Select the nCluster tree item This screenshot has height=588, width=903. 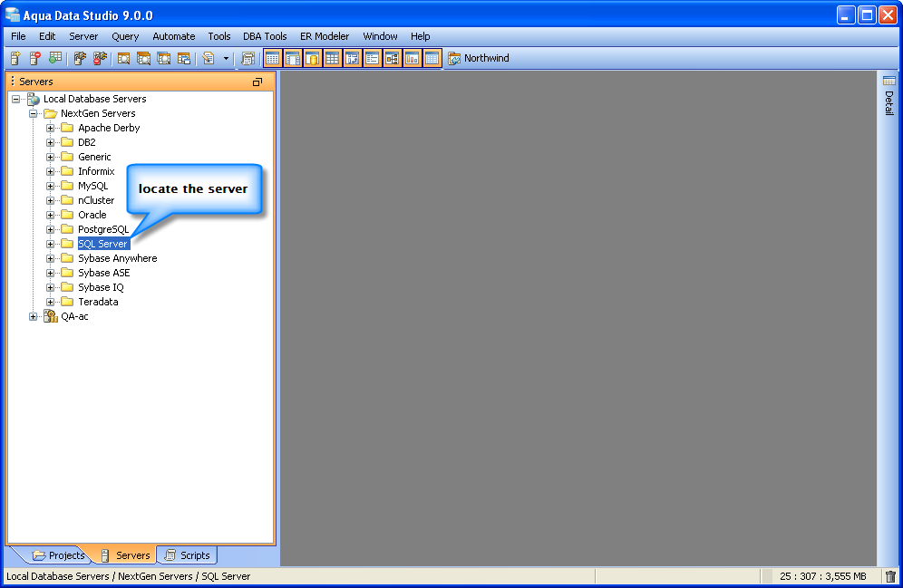(96, 200)
